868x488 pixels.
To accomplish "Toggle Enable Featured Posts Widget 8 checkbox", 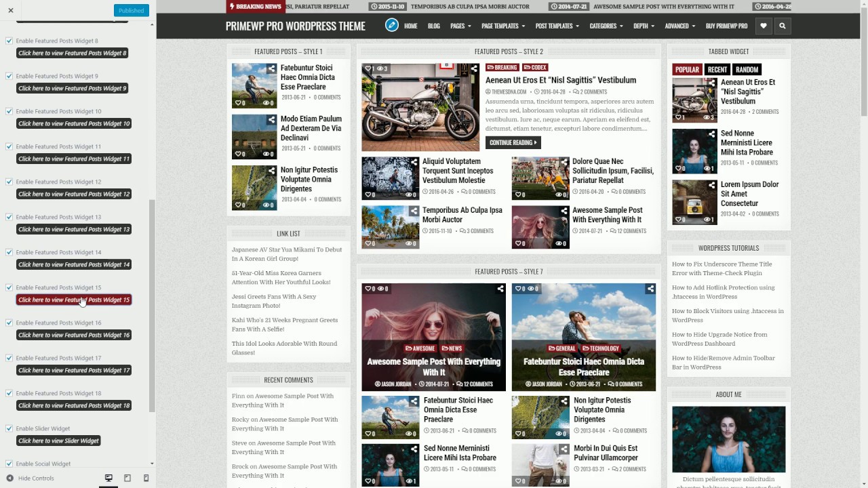I will click(x=9, y=41).
